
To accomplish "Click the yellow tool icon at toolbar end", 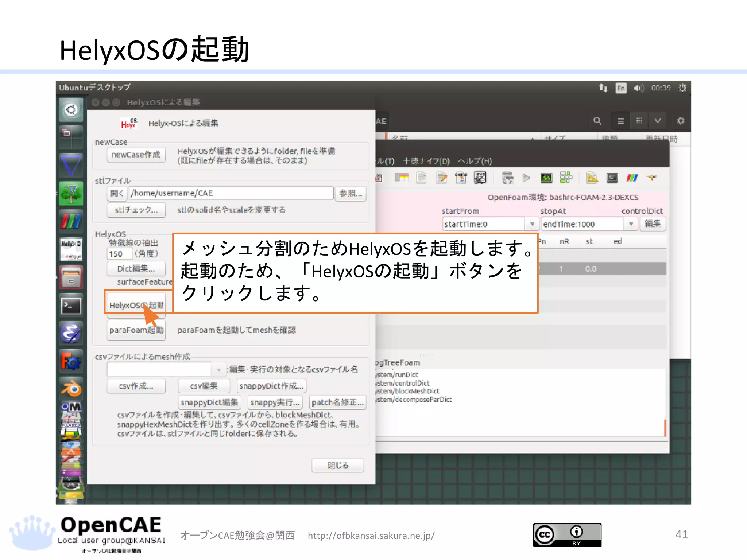I will coord(651,178).
